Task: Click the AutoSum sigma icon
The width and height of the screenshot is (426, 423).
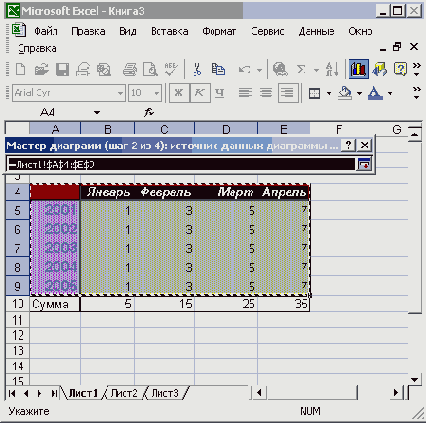Action: coord(301,69)
